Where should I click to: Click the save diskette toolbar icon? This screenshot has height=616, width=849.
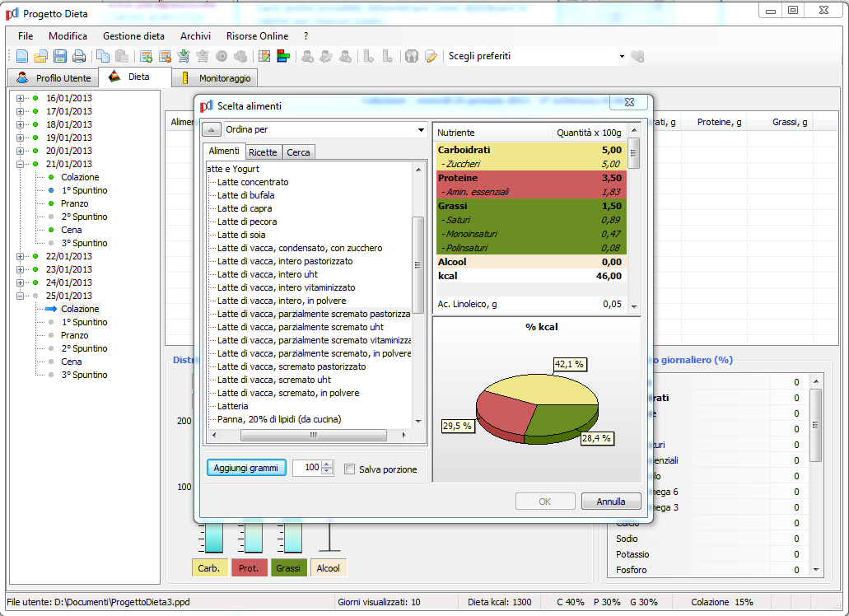click(x=60, y=57)
